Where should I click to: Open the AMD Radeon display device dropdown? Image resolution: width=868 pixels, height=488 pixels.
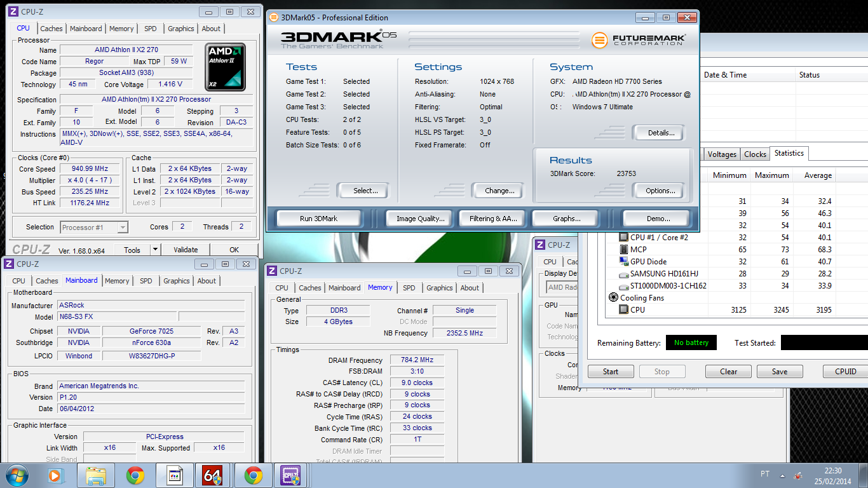pyautogui.click(x=562, y=287)
